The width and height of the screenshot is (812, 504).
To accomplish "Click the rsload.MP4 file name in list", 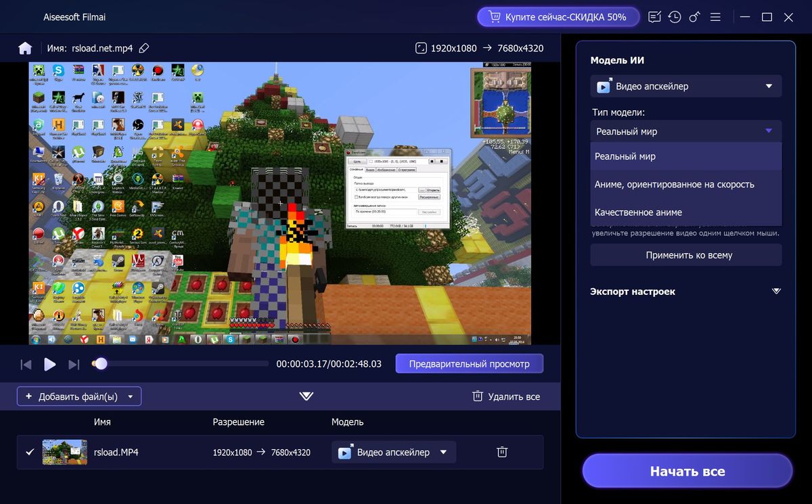I will click(x=116, y=452).
